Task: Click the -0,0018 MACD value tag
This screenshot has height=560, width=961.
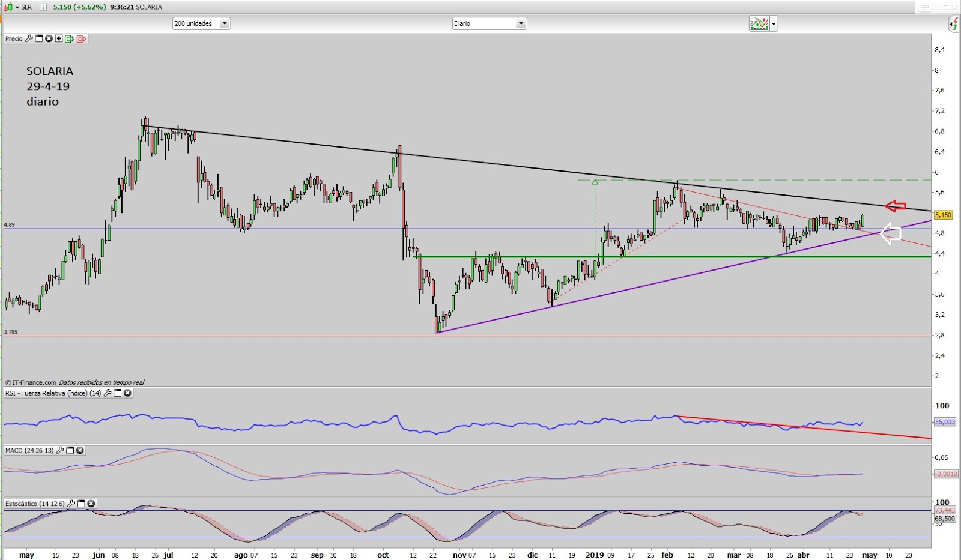Action: pos(946,474)
